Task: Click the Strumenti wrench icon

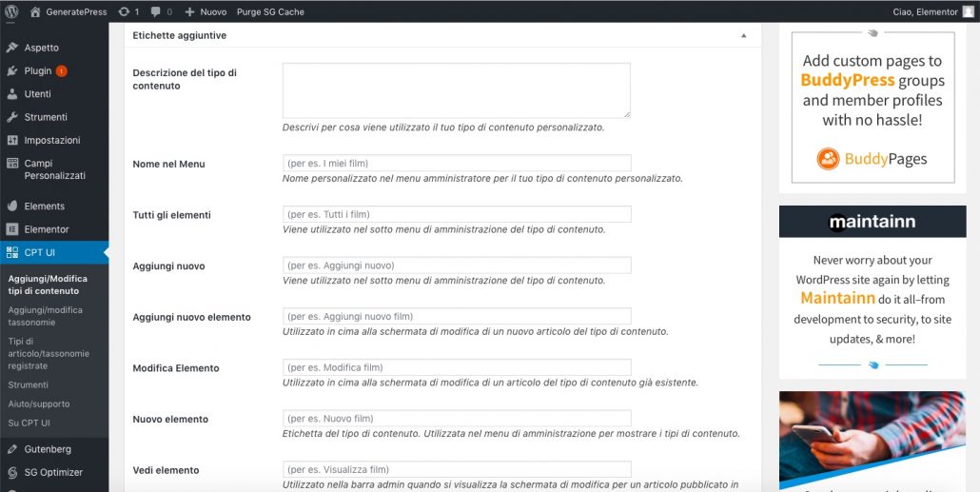Action: (12, 117)
